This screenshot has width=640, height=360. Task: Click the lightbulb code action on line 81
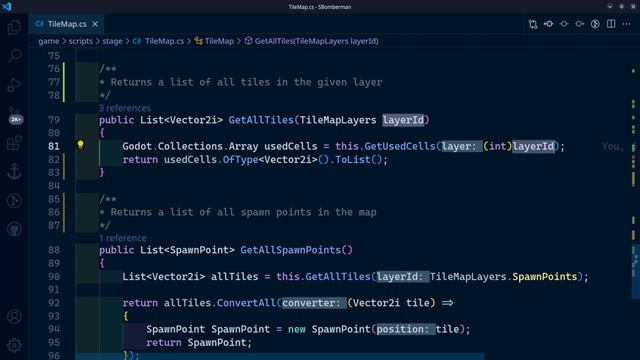point(80,144)
